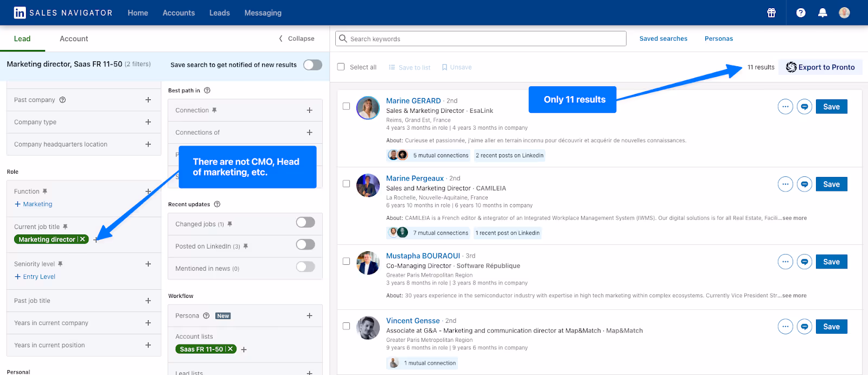
Task: Open Accounts in navigation
Action: (178, 12)
